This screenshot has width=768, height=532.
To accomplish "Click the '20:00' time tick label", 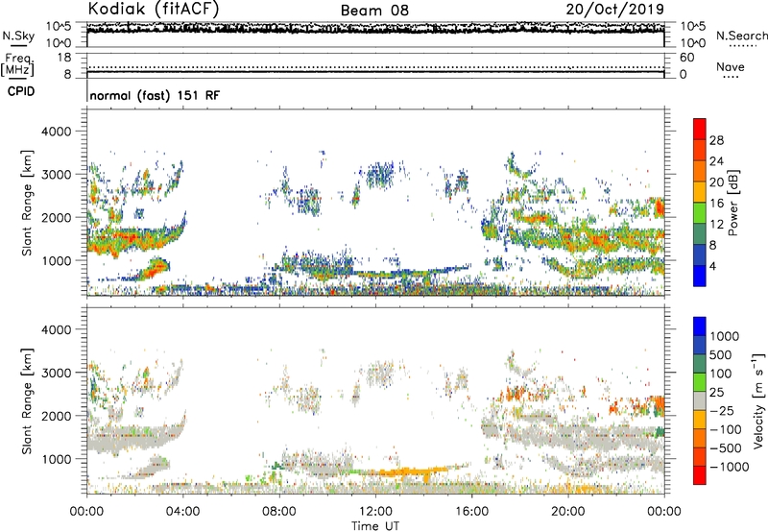I will coord(567,512).
